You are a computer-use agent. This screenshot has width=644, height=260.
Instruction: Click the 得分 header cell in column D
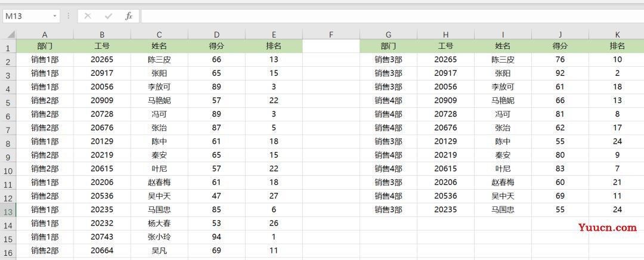pos(216,46)
